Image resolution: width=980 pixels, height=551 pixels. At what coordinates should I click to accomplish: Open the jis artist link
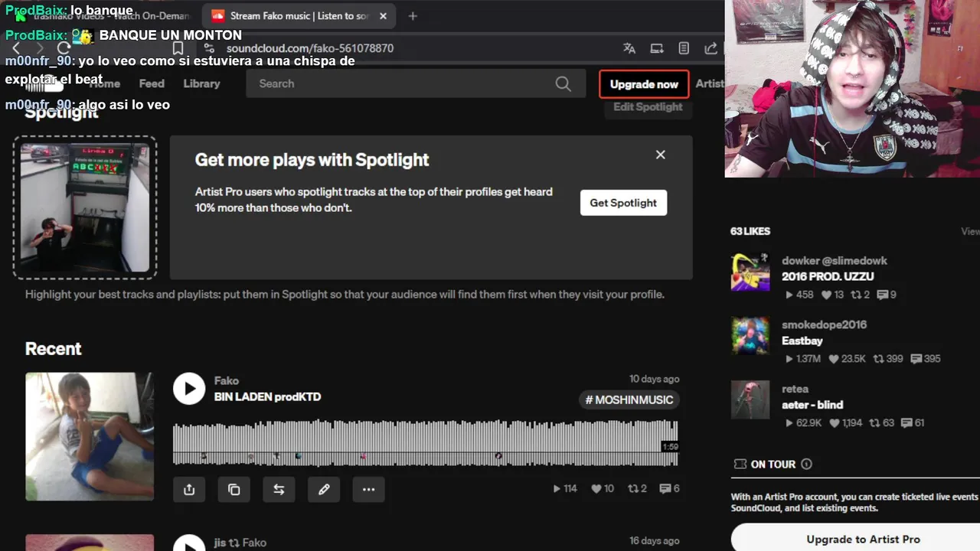click(x=220, y=543)
